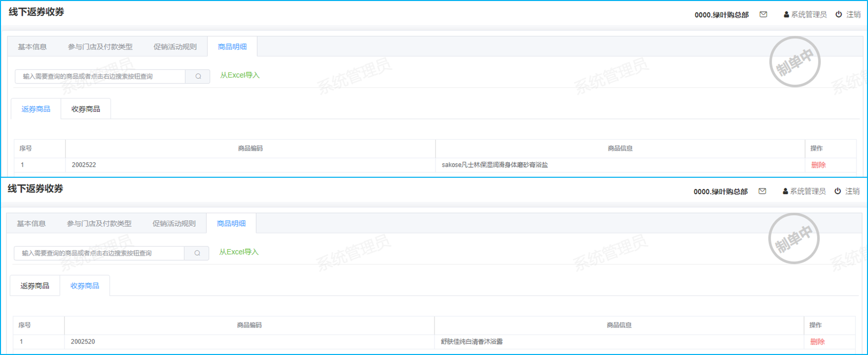Click cell sakose凡士林保湿润滑身体磨砂膏浴盐
The height and width of the screenshot is (355, 868).
[620, 165]
